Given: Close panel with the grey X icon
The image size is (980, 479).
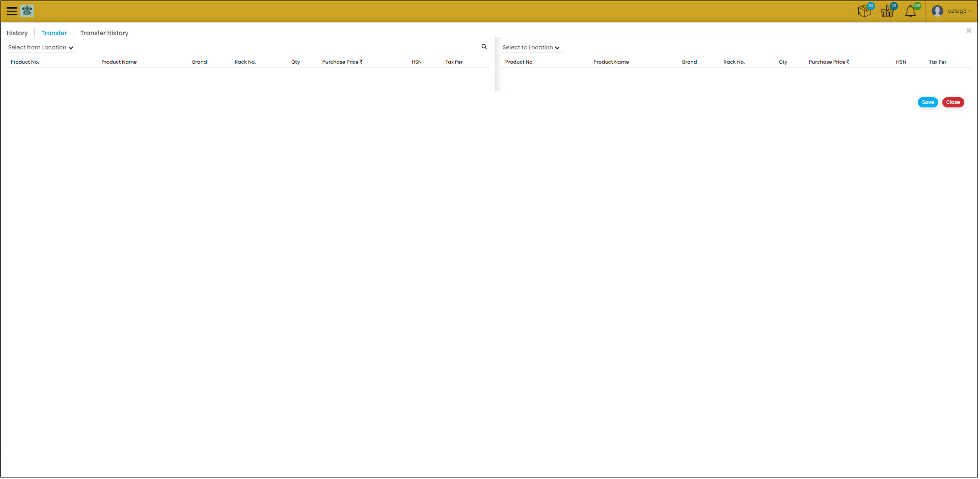Looking at the screenshot, I should point(970,31).
